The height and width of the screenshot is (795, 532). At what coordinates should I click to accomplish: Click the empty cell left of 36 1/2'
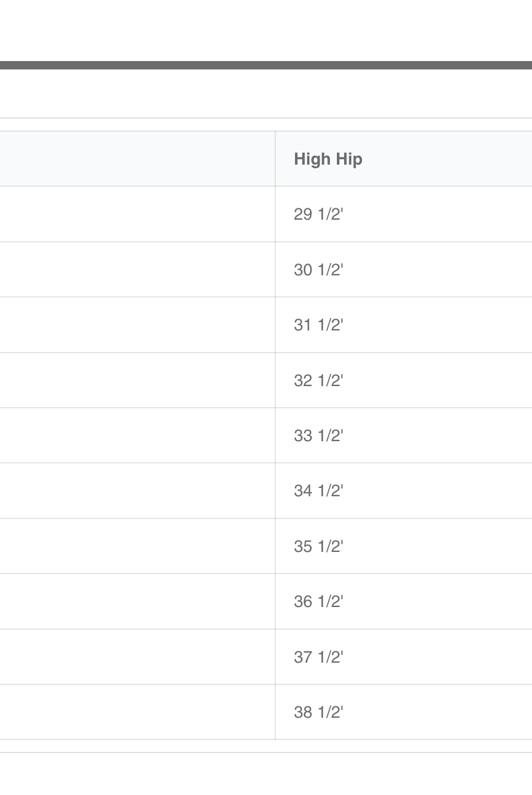[137, 602]
